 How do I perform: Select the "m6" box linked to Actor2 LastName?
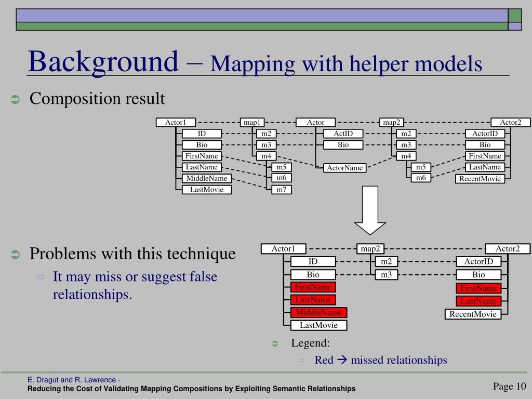pyautogui.click(x=421, y=178)
